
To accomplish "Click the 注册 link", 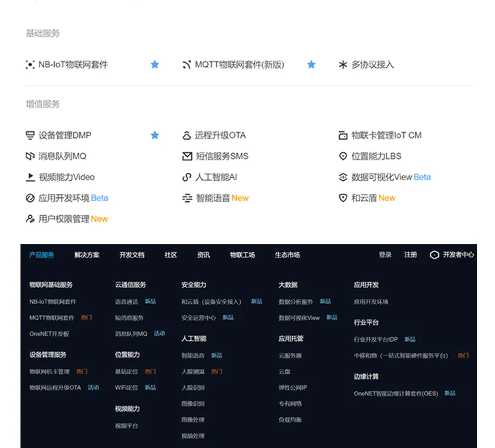I will pyautogui.click(x=411, y=255).
